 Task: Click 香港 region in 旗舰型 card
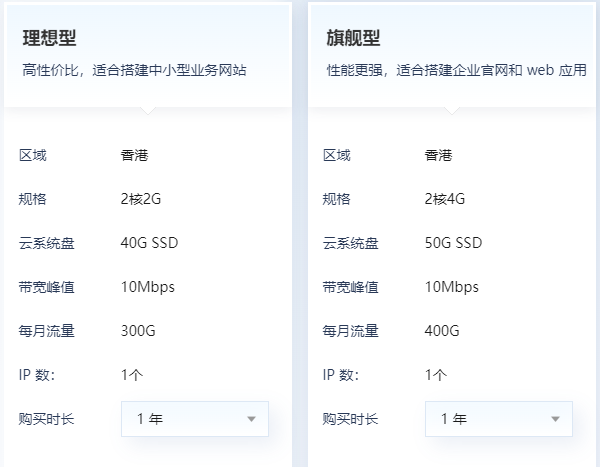438,155
